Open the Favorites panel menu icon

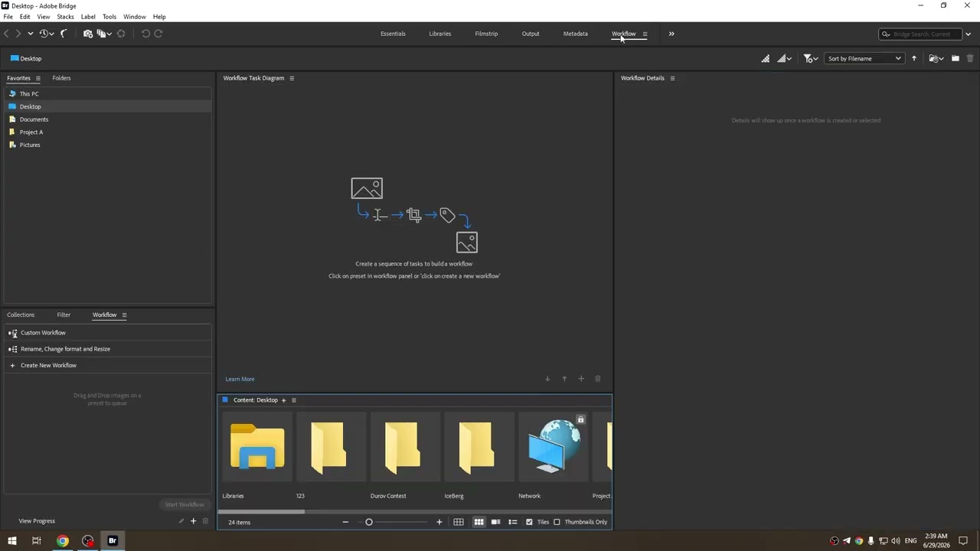pyautogui.click(x=38, y=78)
